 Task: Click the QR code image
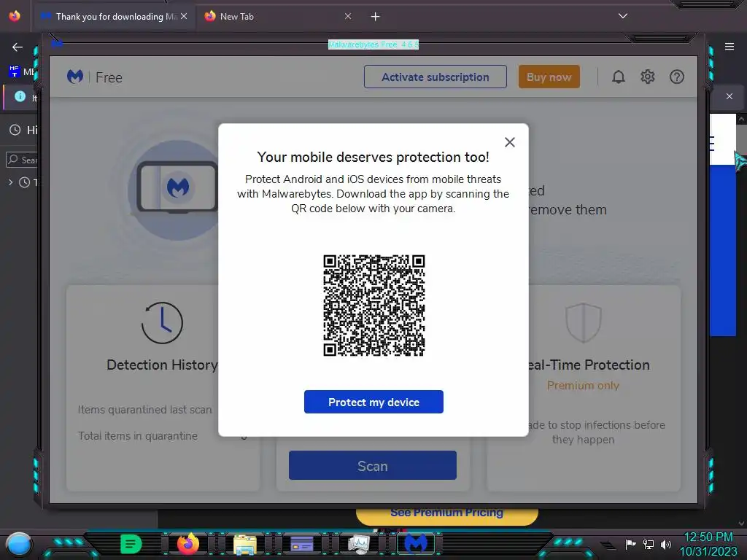tap(374, 306)
